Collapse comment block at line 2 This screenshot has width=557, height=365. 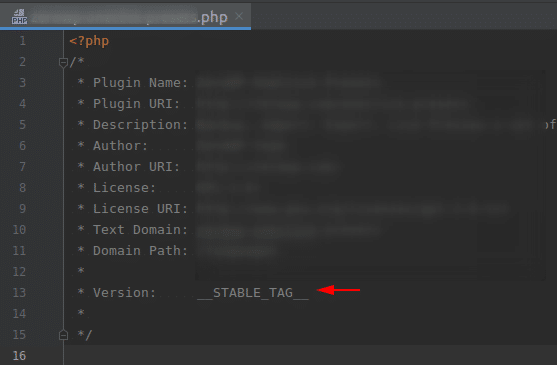pyautogui.click(x=63, y=62)
